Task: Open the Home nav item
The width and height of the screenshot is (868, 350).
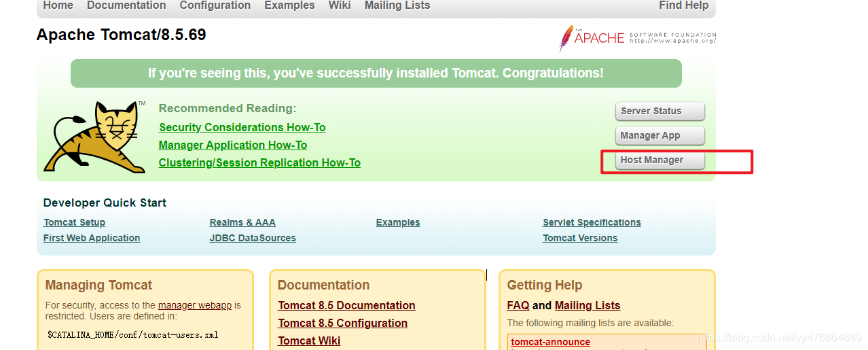Action: click(x=58, y=5)
